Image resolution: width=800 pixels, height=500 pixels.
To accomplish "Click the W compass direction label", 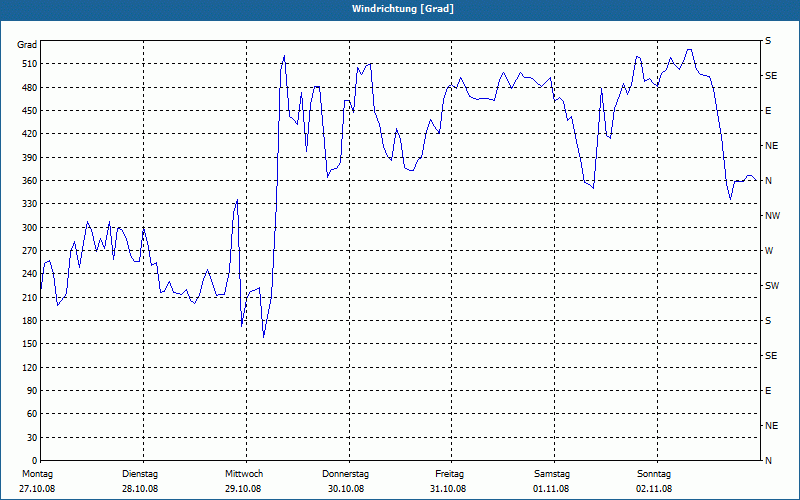I will [x=769, y=251].
